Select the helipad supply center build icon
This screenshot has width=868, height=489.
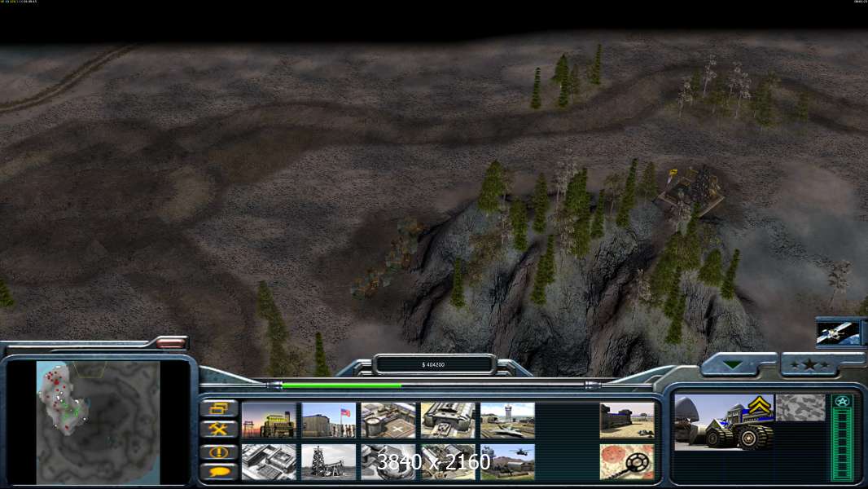coord(388,421)
